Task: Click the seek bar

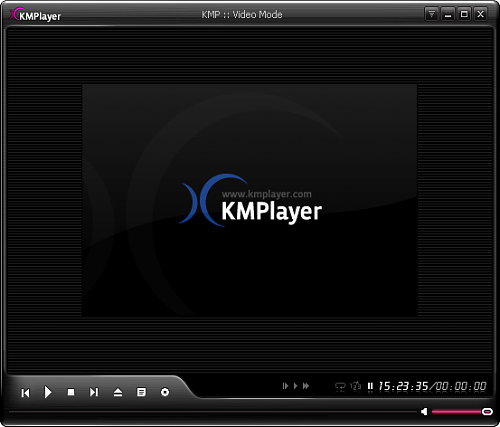Action: (x=213, y=412)
